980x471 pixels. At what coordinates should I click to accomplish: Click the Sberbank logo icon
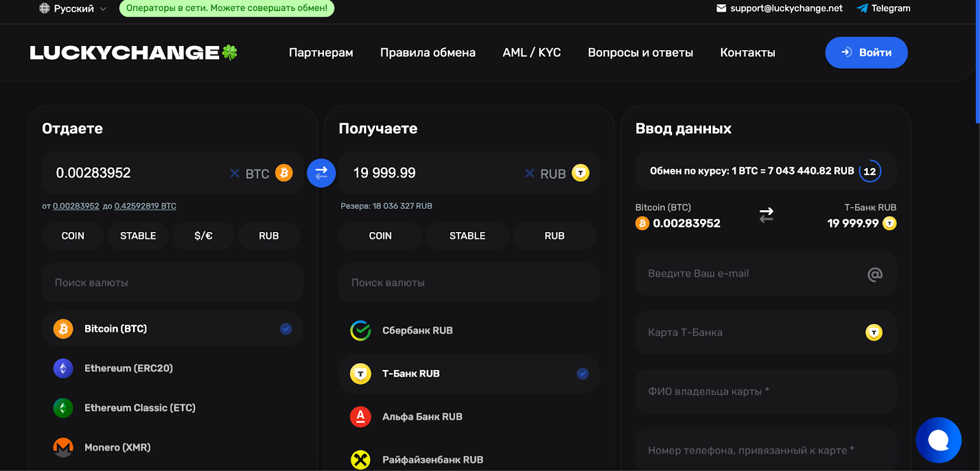pyautogui.click(x=361, y=331)
